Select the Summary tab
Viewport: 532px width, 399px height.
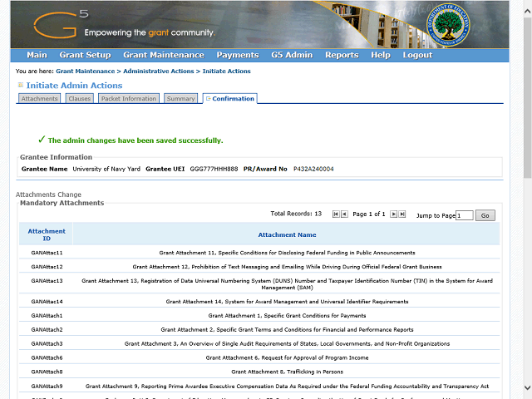pyautogui.click(x=180, y=99)
